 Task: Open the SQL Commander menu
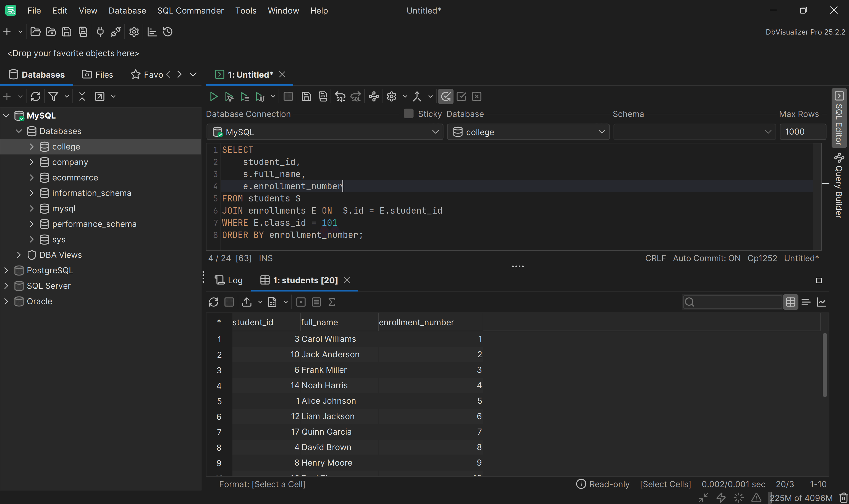pos(190,11)
